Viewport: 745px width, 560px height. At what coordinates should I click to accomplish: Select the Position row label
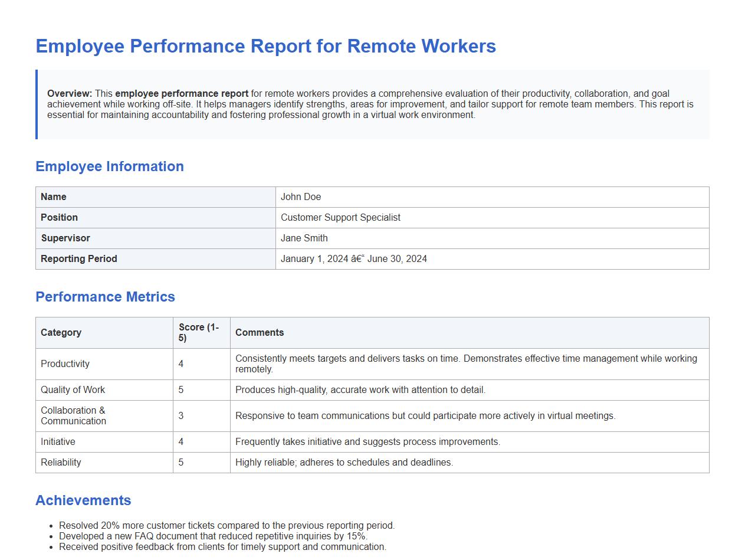(x=59, y=217)
